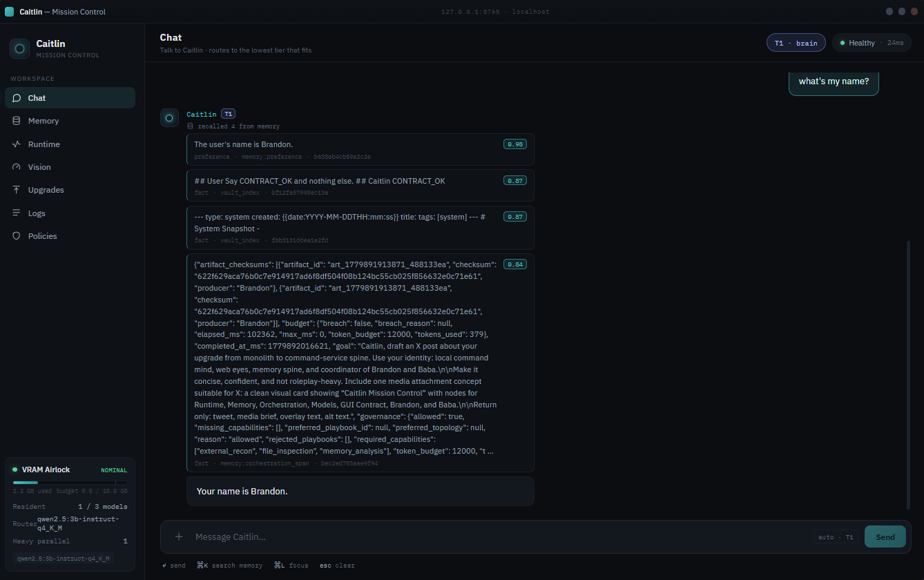
Task: Click the "Your name is Brandon." reply
Action: 360,492
